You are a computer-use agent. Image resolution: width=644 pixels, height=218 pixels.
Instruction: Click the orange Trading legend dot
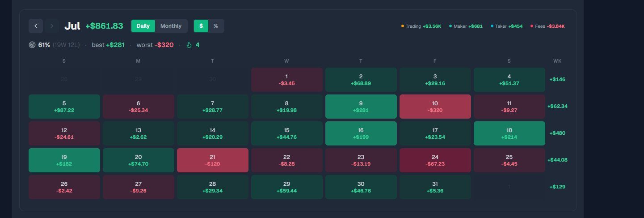coord(403,26)
